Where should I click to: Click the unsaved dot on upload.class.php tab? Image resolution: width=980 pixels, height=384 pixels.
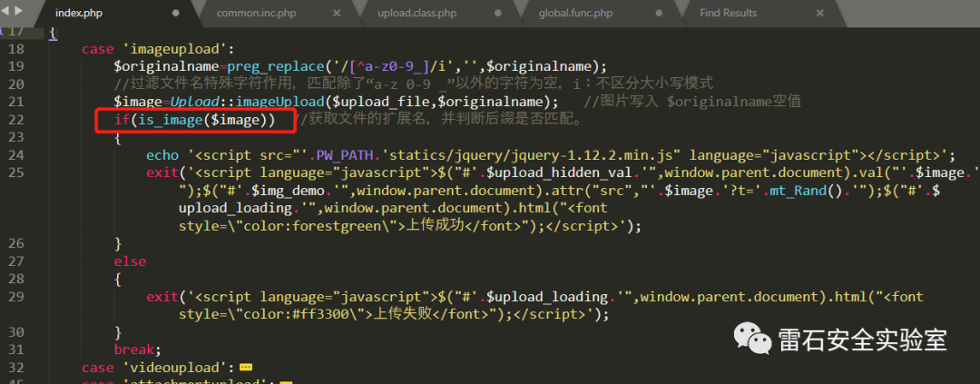click(498, 13)
